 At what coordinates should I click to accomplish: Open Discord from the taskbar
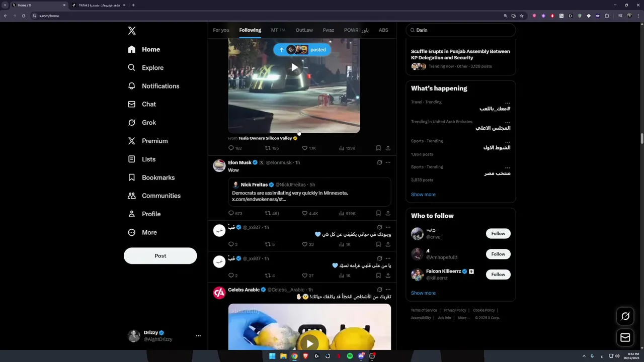(361, 356)
